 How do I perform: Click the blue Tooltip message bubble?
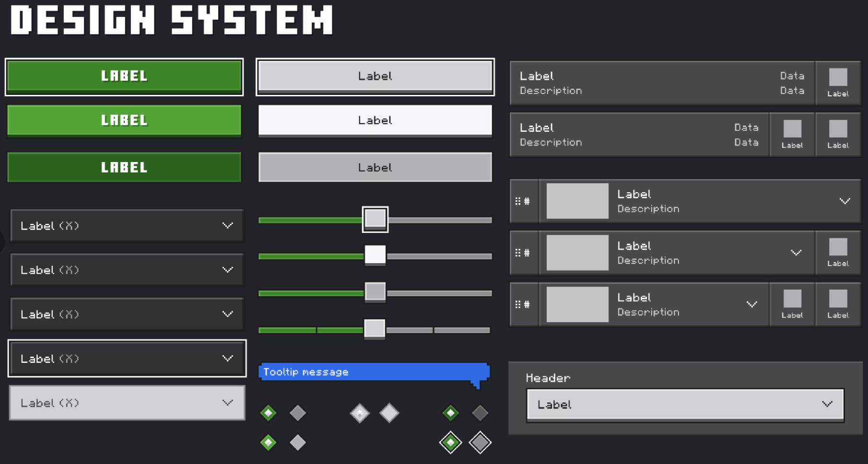[x=373, y=372]
